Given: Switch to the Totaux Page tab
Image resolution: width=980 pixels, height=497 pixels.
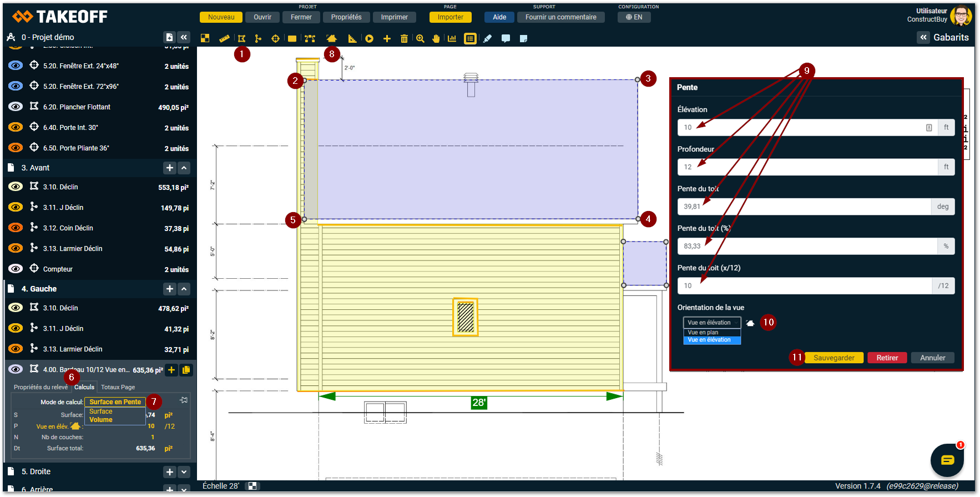Looking at the screenshot, I should pos(118,387).
